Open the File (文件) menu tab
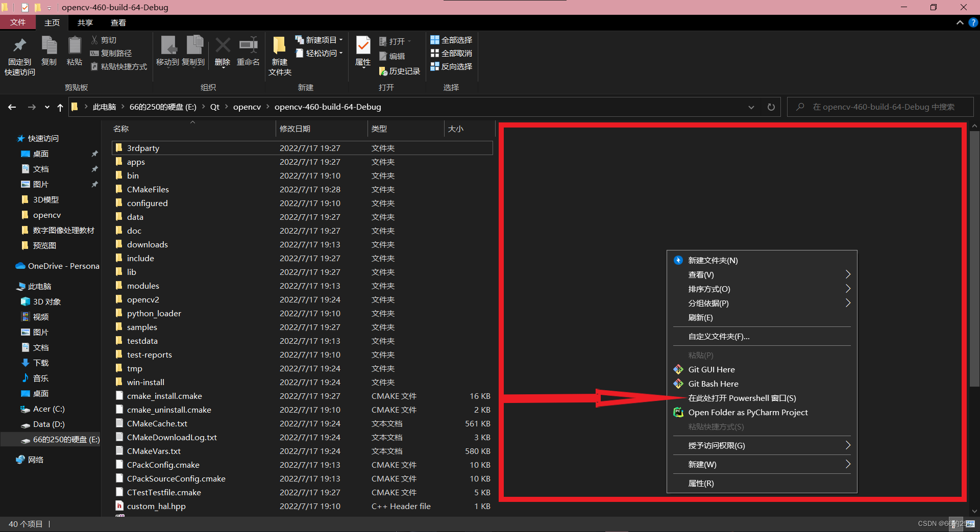 [x=18, y=22]
